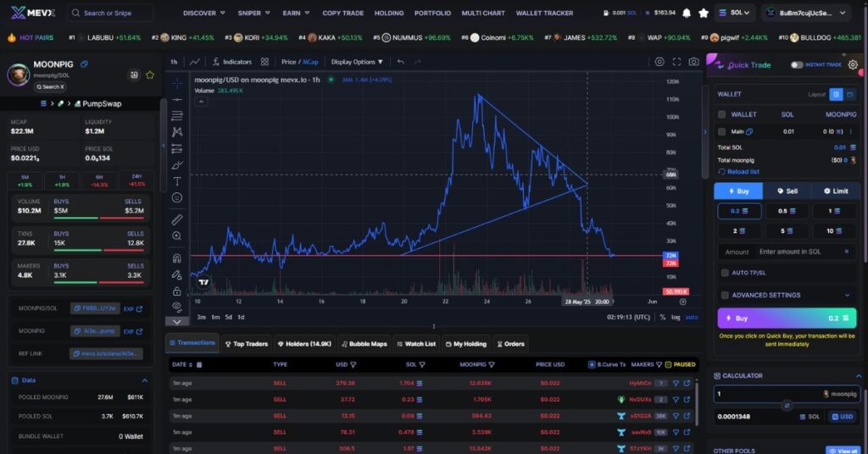Select the crosshair cursor tool
This screenshot has width=868, height=454.
click(177, 84)
